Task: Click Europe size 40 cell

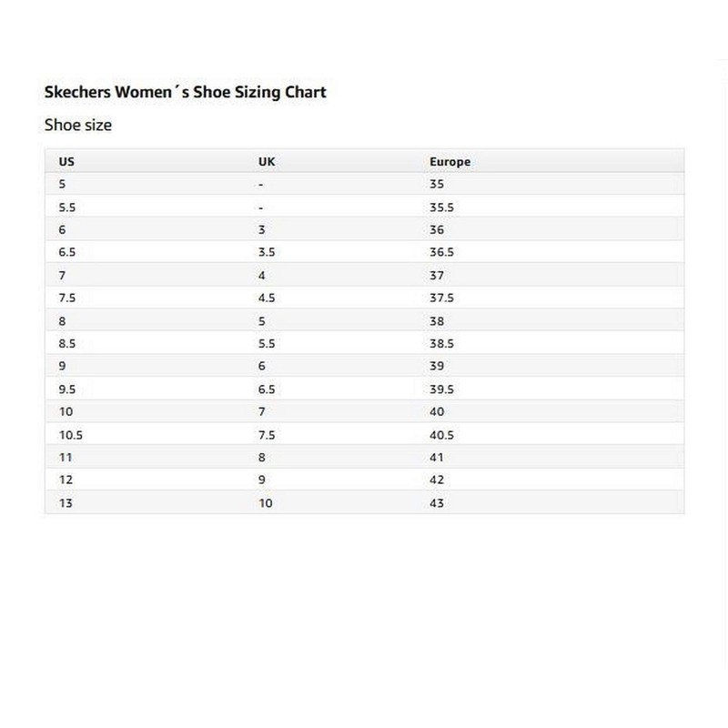Action: [437, 411]
